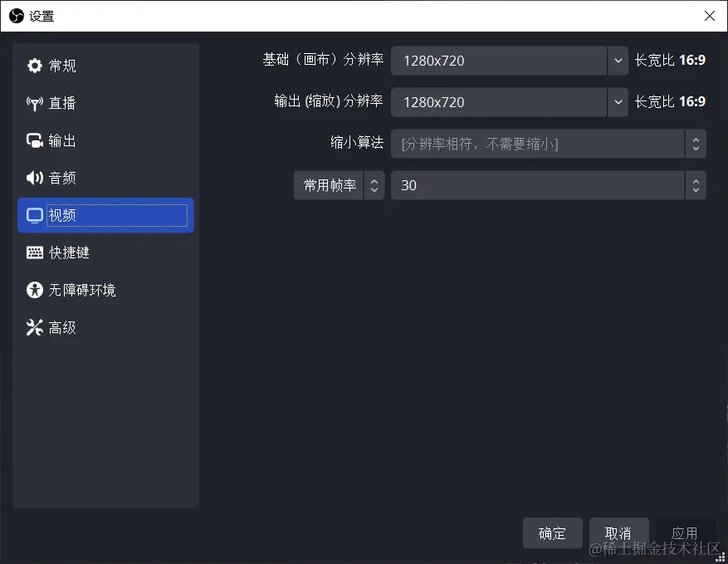The height and width of the screenshot is (564, 728).
Task: Open the 高级 (Advanced) settings section
Action: 60,327
